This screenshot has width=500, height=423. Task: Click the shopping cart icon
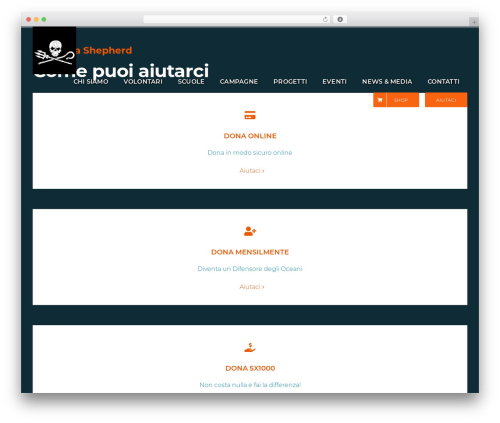(x=380, y=100)
